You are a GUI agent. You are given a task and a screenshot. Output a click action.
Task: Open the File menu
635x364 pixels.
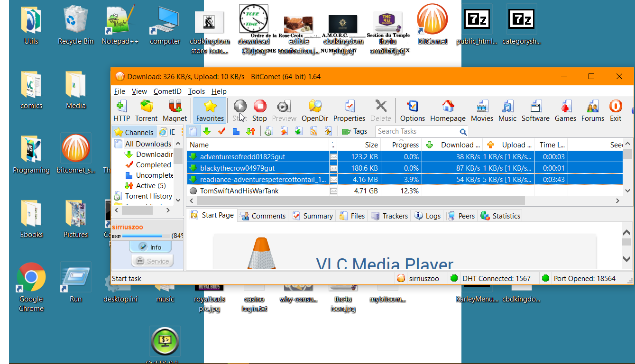(120, 91)
